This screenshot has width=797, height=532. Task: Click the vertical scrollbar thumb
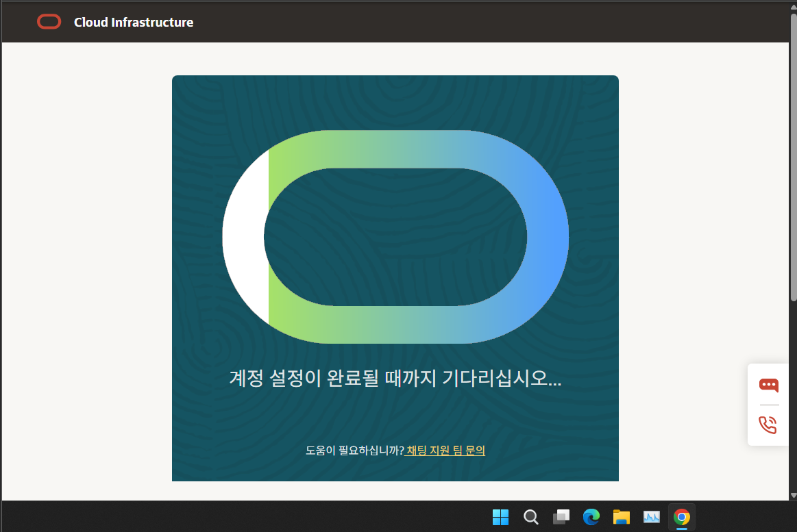tap(793, 157)
